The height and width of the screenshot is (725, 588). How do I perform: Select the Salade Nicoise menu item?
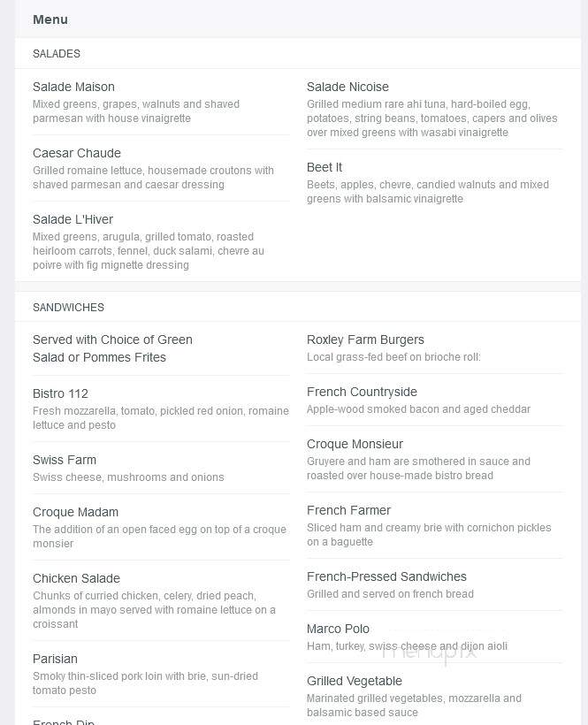click(347, 87)
